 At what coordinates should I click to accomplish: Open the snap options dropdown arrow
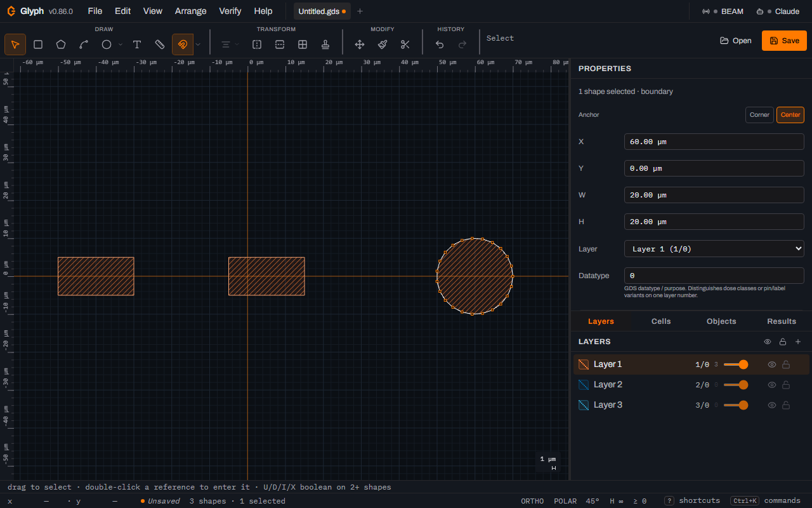pos(198,44)
